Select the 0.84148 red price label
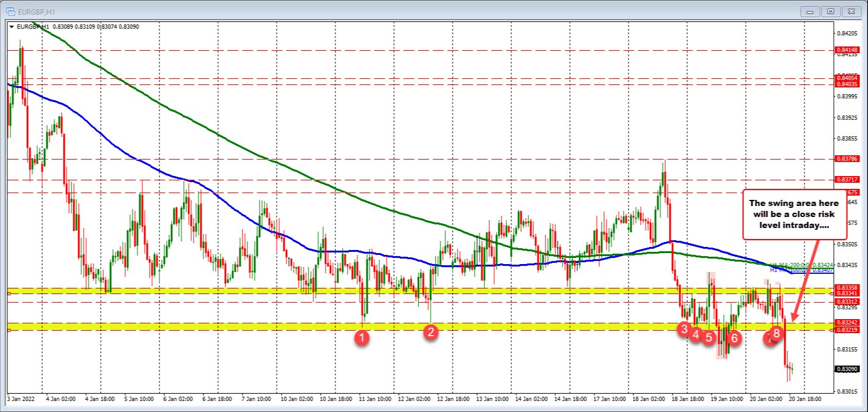This screenshot has height=412, width=868. pyautogui.click(x=848, y=50)
